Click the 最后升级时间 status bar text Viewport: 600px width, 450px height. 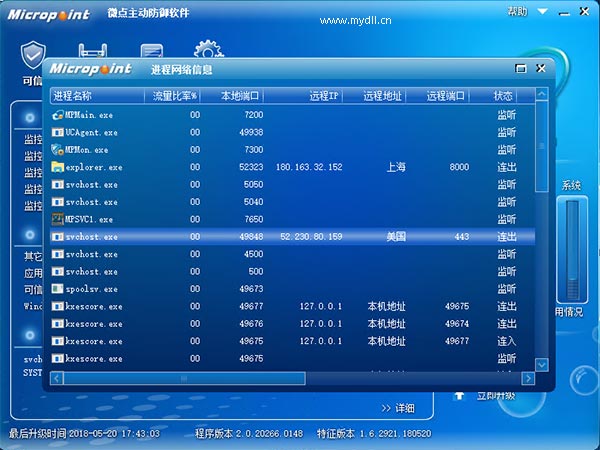[x=84, y=434]
